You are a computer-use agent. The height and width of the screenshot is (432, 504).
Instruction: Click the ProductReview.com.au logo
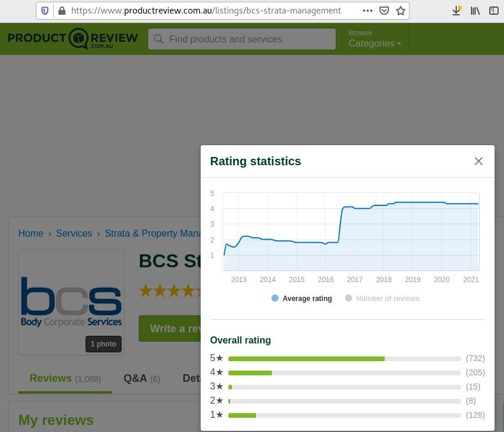coord(73,39)
